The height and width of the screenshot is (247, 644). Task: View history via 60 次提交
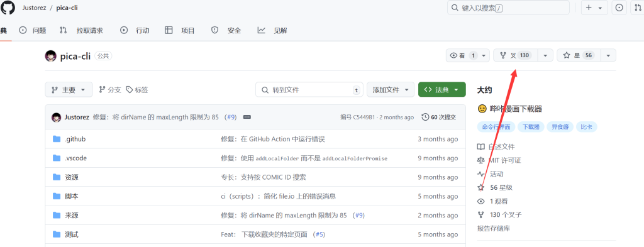coord(439,118)
